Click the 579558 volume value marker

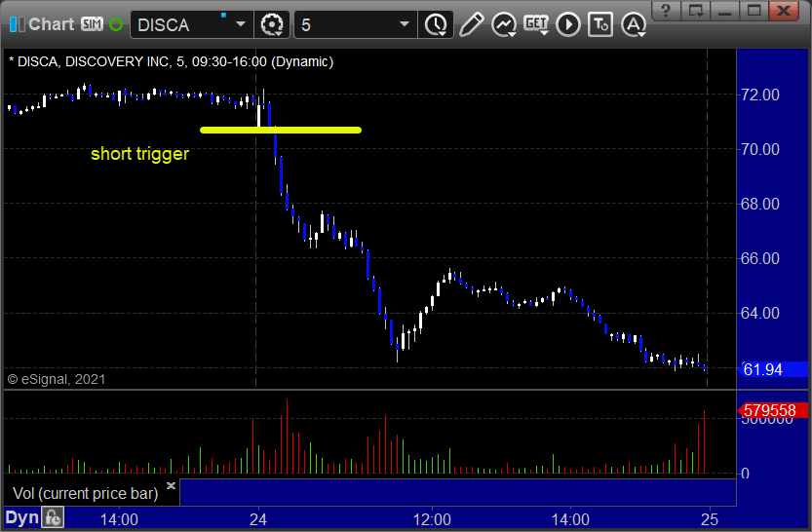pyautogui.click(x=772, y=410)
